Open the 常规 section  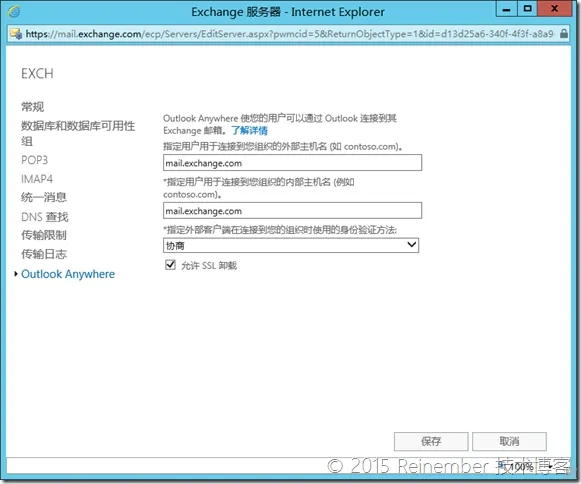33,107
